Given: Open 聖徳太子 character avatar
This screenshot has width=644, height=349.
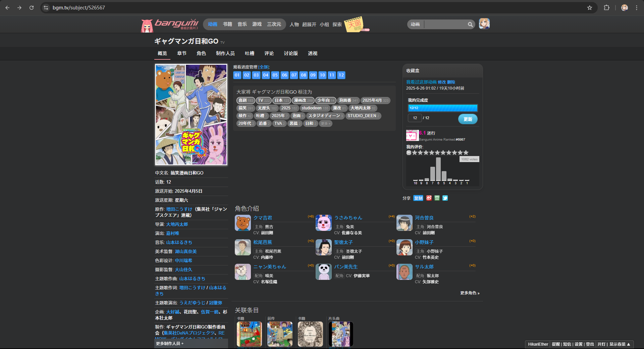Looking at the screenshot, I should click(324, 247).
